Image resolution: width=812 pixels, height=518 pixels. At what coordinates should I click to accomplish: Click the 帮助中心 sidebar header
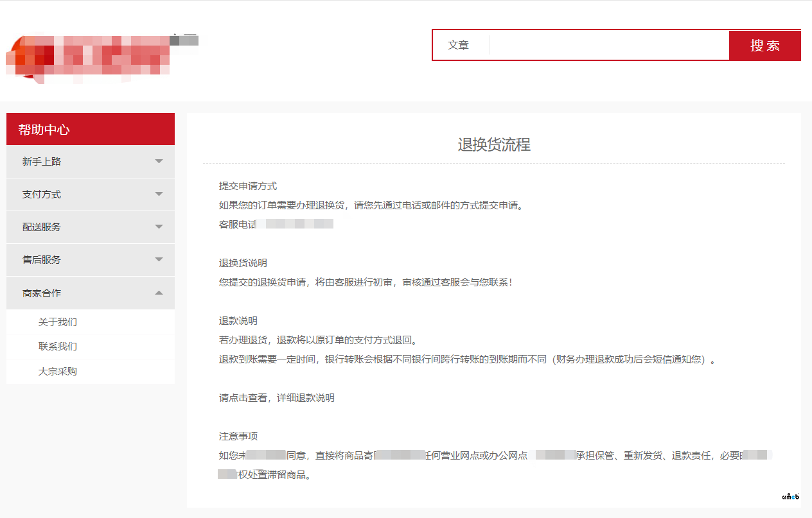tap(44, 130)
